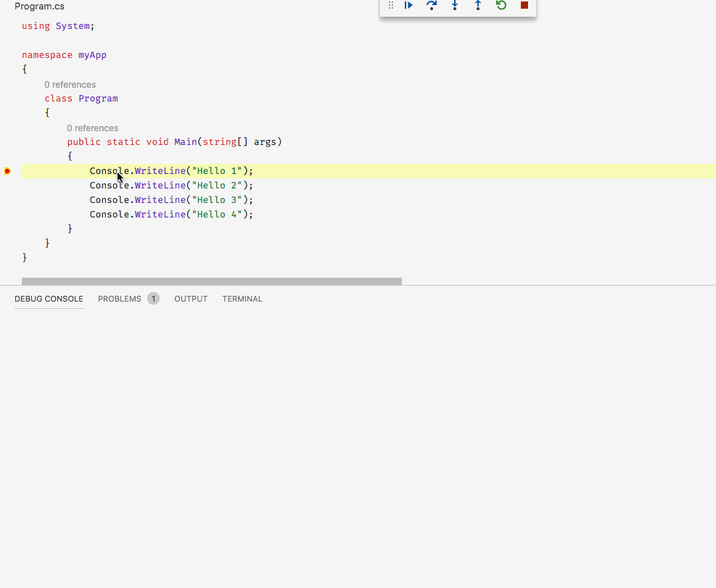
Task: Click the Program.cs editor tab
Action: coord(40,7)
